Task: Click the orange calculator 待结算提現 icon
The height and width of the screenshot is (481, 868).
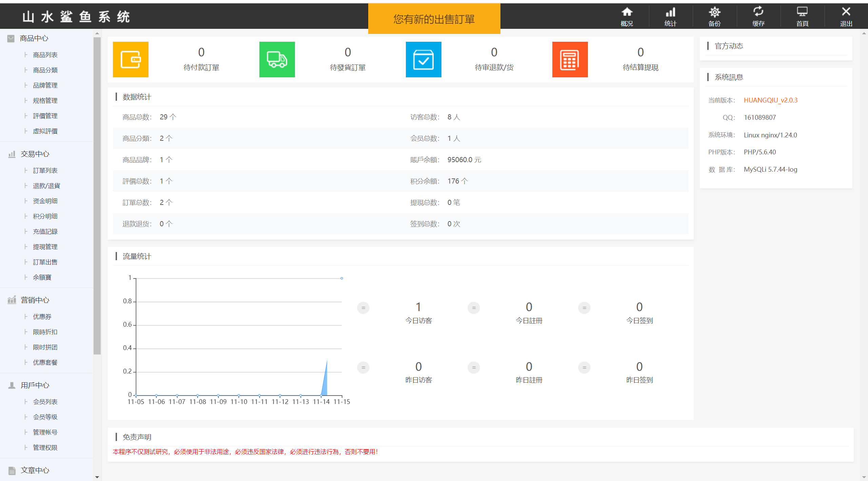Action: click(x=570, y=59)
